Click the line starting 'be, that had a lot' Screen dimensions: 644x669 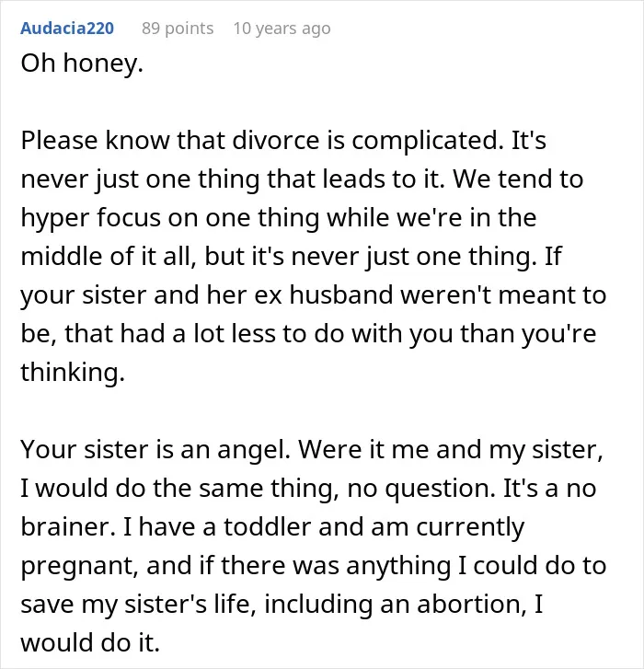[x=308, y=334]
